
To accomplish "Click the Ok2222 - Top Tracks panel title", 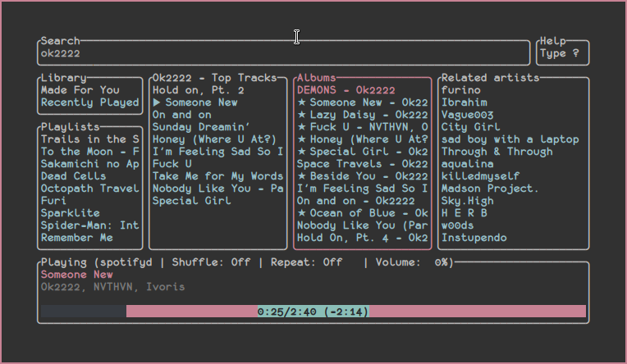I will (x=214, y=78).
